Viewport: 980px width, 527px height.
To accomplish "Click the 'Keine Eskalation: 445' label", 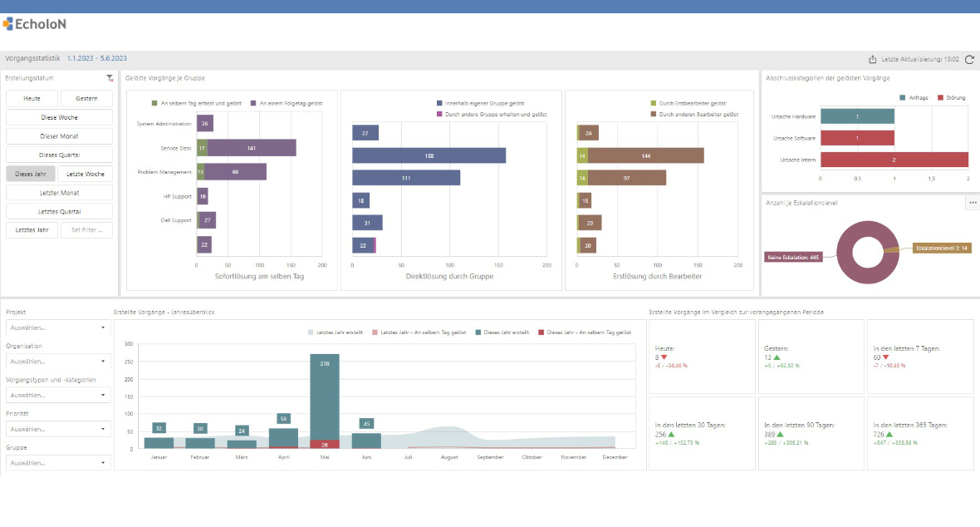I will point(793,257).
